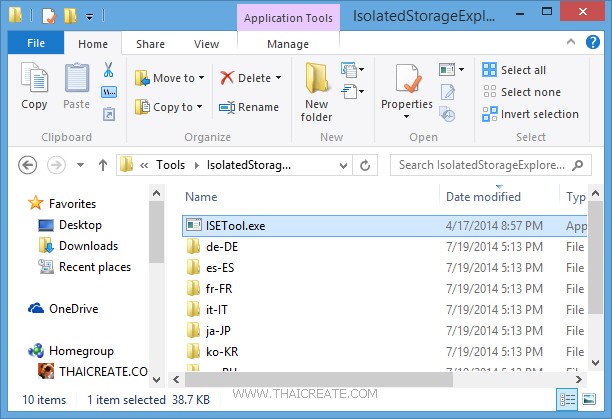Open OneDrive in navigation pane

point(63,309)
